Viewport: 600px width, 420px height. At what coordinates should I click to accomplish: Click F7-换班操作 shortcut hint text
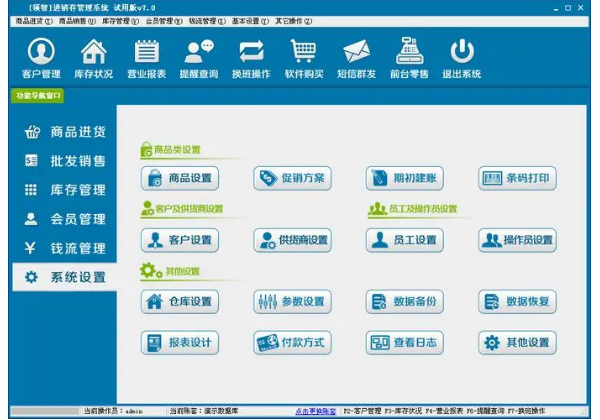click(x=526, y=412)
